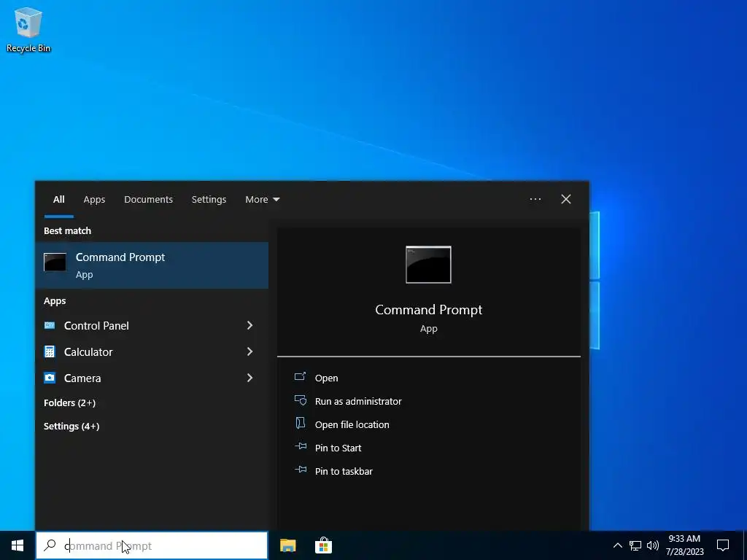Click the Control Panel app icon
The height and width of the screenshot is (560, 747).
[50, 325]
